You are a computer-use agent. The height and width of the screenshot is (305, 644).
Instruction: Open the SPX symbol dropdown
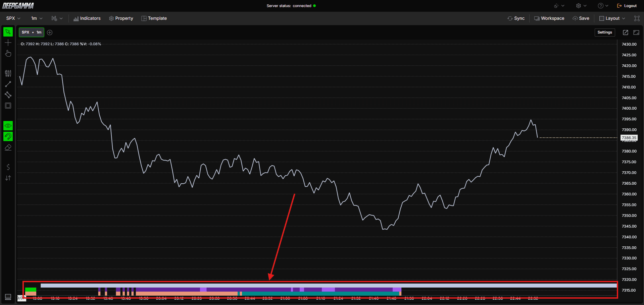pyautogui.click(x=13, y=18)
